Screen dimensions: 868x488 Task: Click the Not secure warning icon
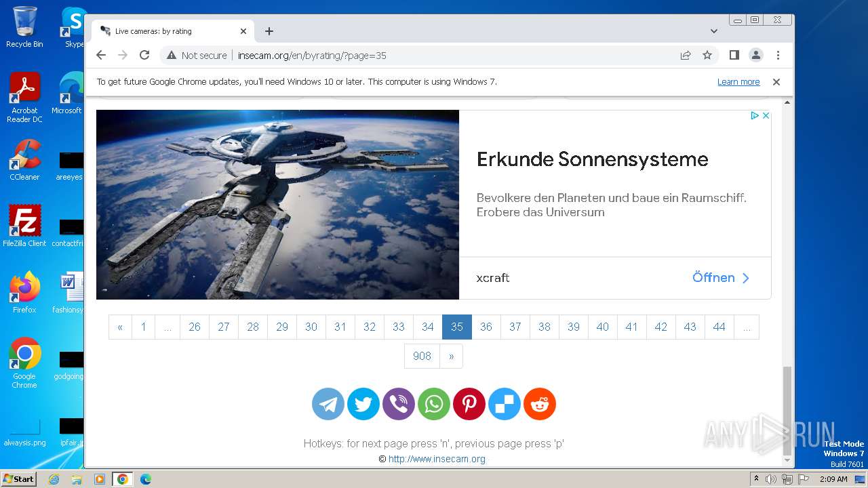point(172,56)
